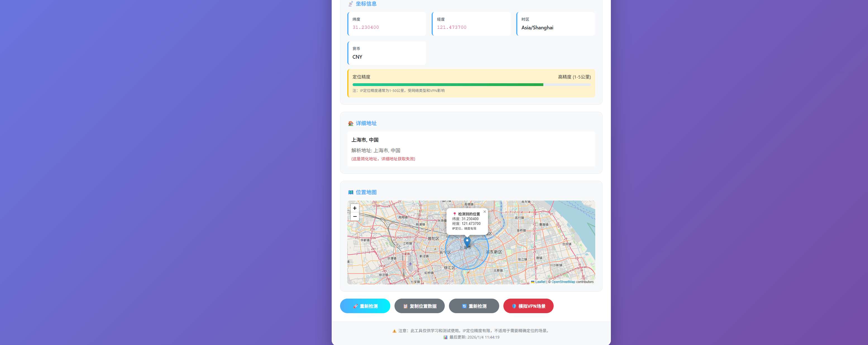Click the currency value CNY

pos(357,57)
